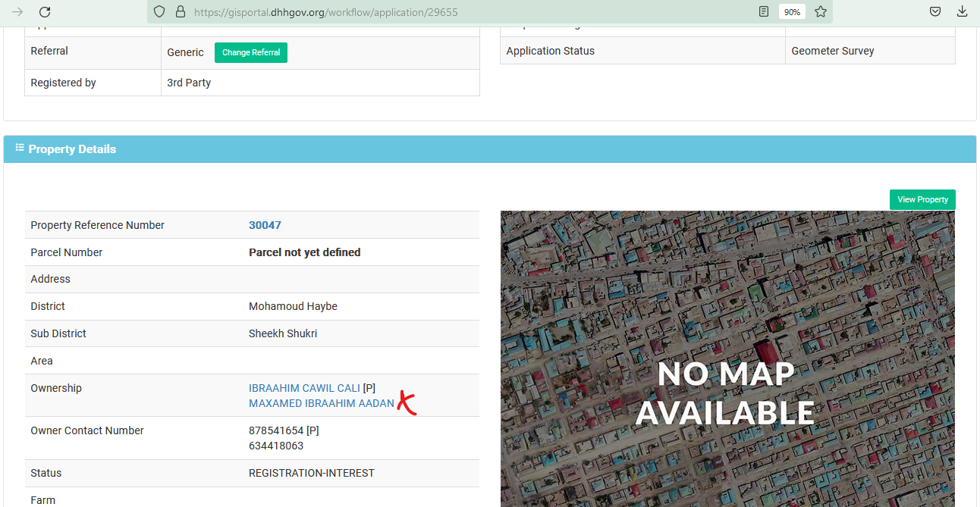Open the downloads arrow icon
Screen dimensions: 980x507
click(963, 12)
